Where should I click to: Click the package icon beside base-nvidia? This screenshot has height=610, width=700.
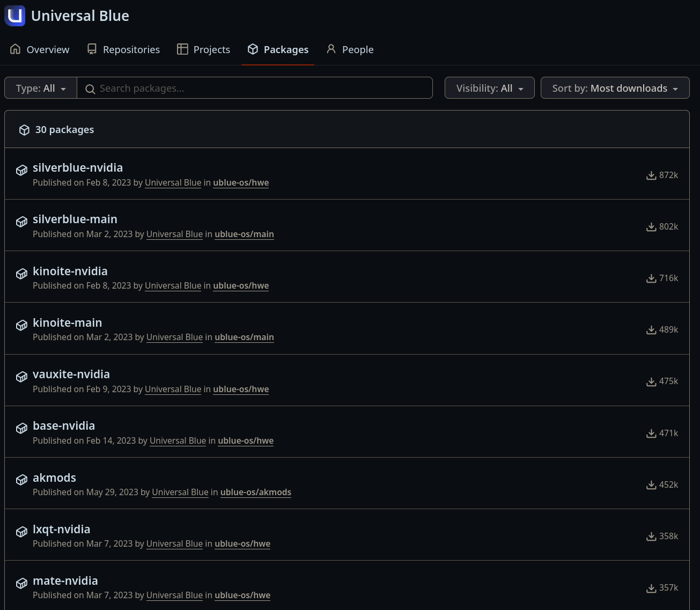(x=21, y=429)
